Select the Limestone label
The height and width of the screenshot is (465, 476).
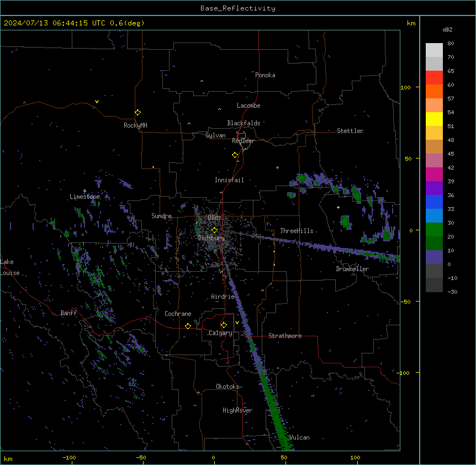[84, 197]
